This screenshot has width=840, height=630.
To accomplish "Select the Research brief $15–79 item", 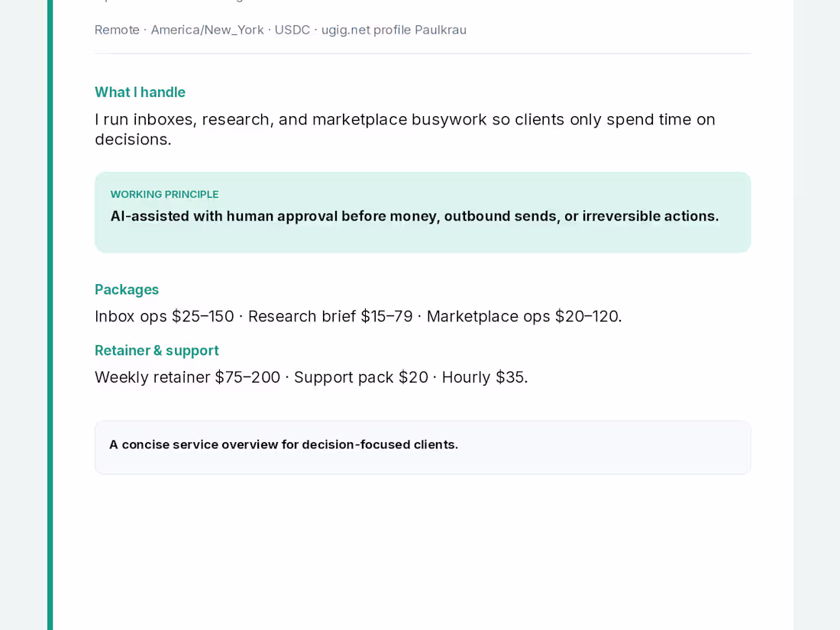I will [330, 316].
